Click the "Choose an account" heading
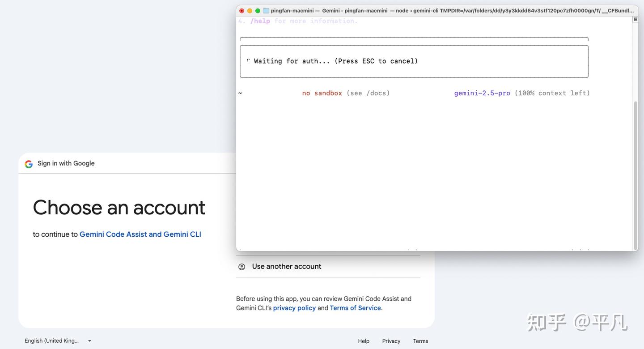The height and width of the screenshot is (349, 644). tap(119, 208)
